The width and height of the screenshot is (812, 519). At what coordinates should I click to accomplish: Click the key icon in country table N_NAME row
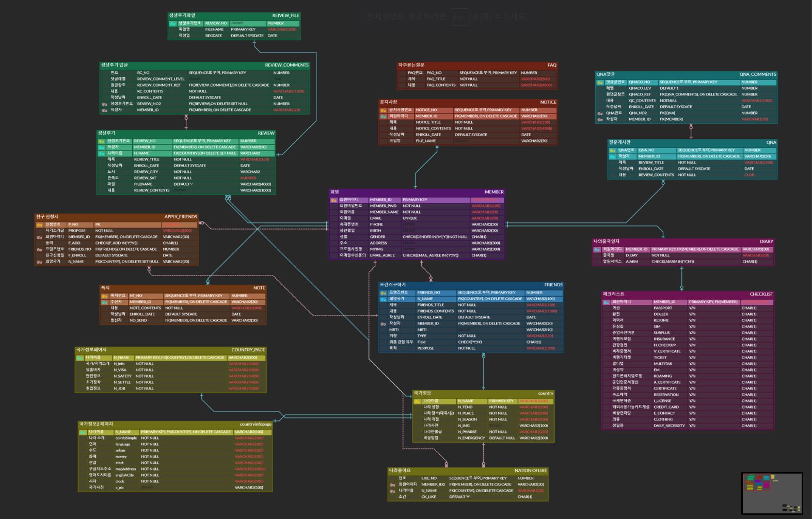pyautogui.click(x=417, y=401)
